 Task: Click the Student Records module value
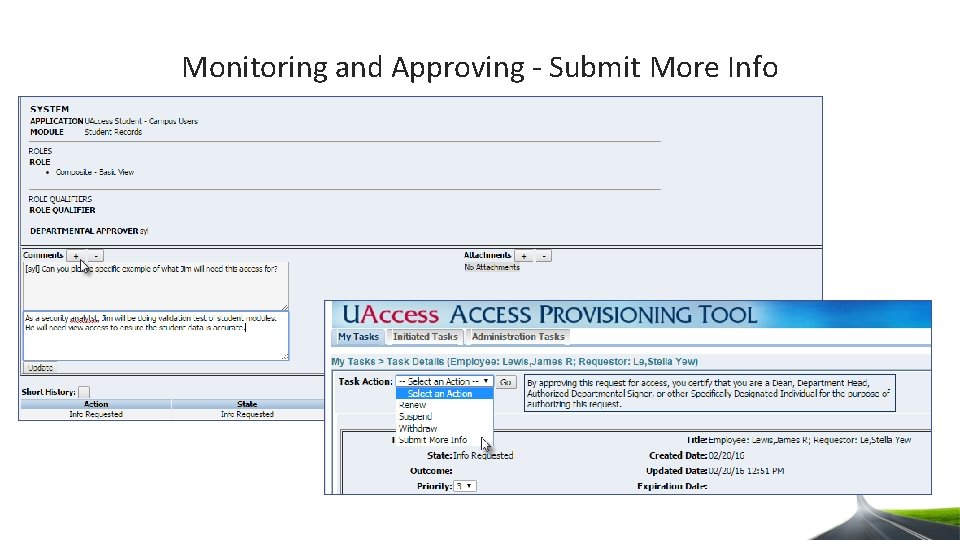pyautogui.click(x=113, y=132)
